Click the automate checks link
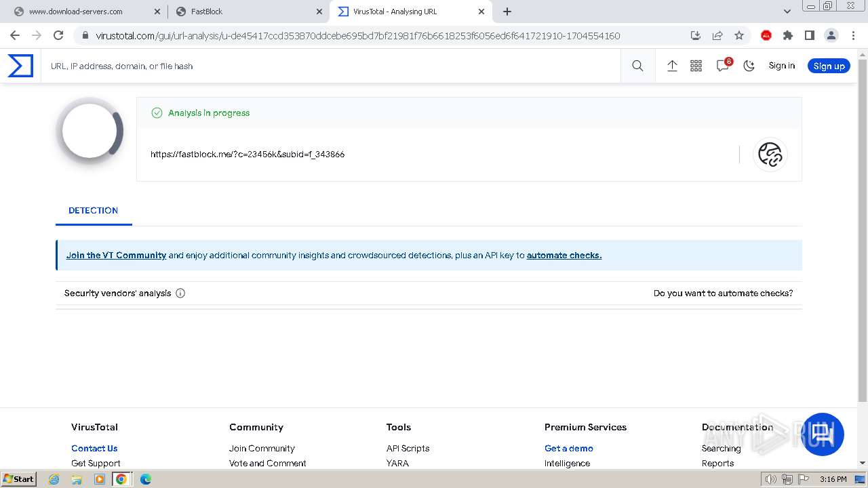 pos(564,256)
